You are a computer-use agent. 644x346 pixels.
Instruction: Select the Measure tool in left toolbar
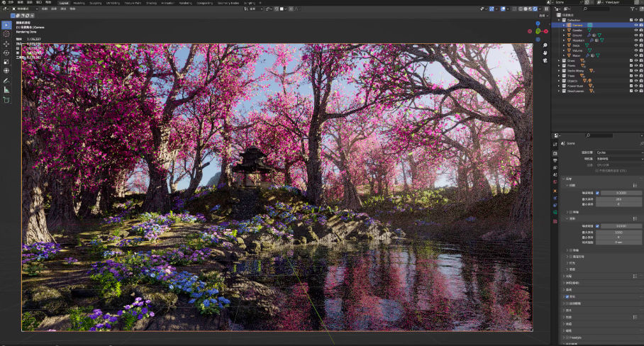6,90
